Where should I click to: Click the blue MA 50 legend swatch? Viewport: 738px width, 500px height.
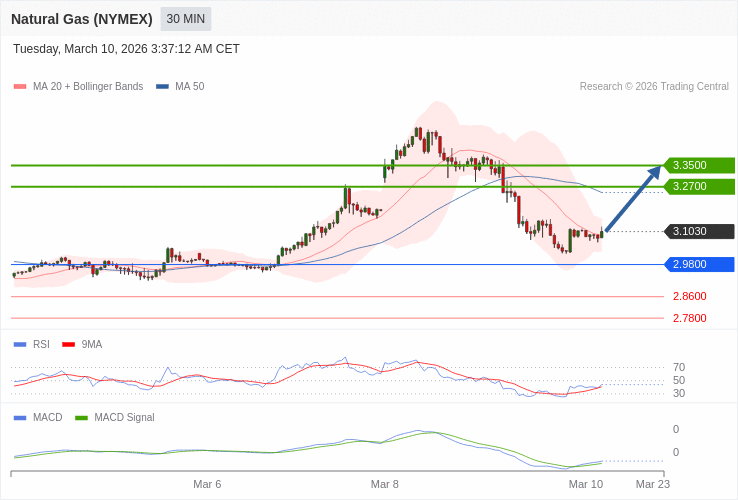tap(162, 87)
